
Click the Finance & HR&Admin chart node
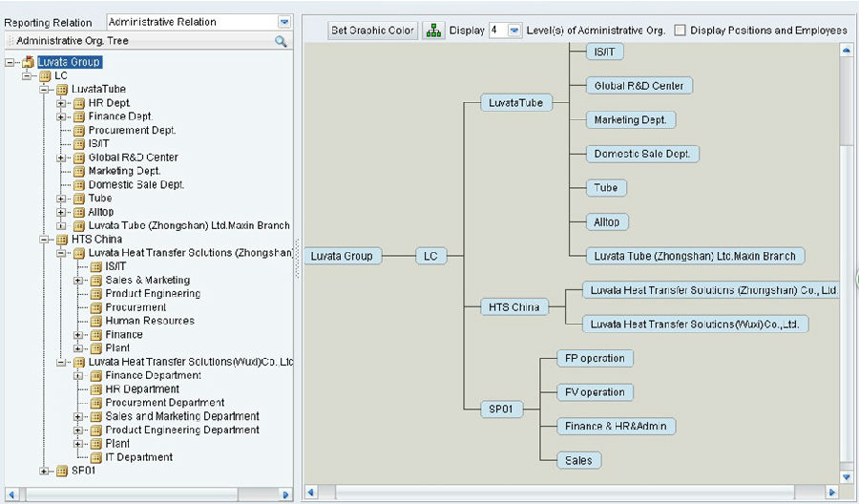pos(616,427)
